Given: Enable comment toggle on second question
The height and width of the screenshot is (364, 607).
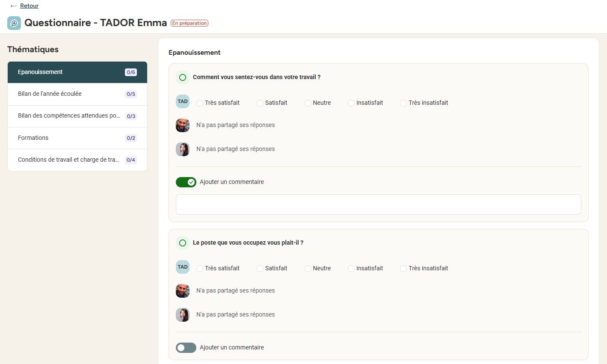Looking at the screenshot, I should [x=186, y=348].
